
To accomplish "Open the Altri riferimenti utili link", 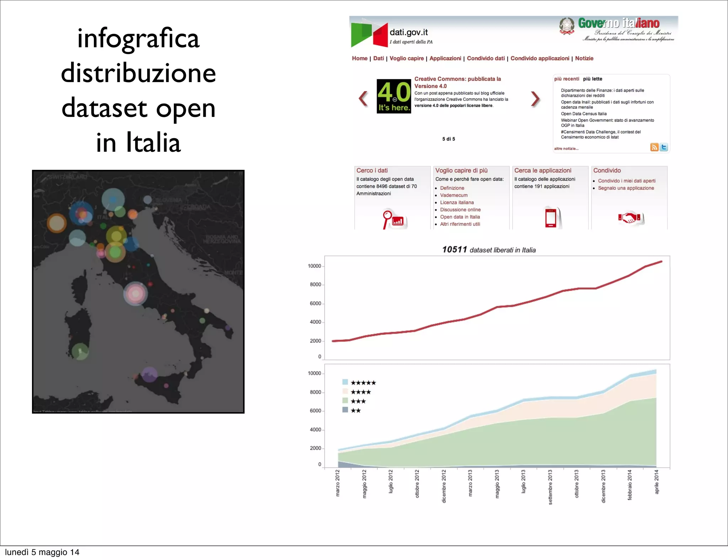I will (x=460, y=224).
